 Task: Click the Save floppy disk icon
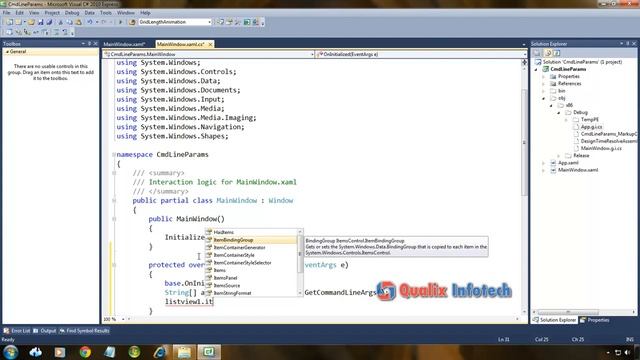[x=40, y=22]
